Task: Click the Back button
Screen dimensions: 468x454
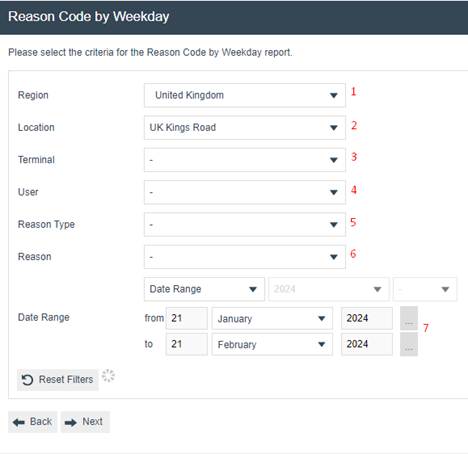Action: coord(33,422)
